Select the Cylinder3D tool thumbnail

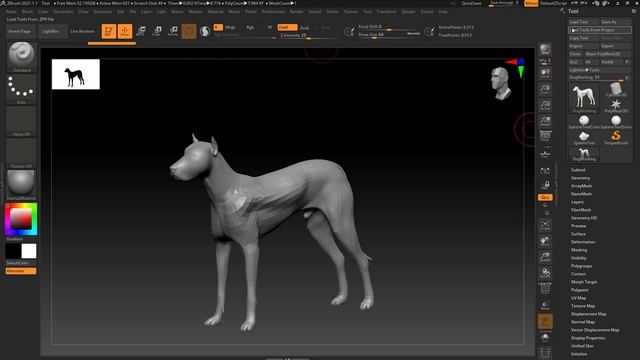616,90
